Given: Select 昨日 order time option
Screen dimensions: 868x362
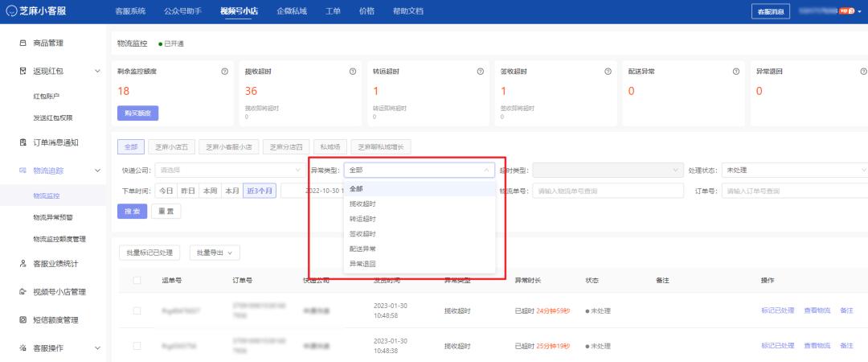Looking at the screenshot, I should pyautogui.click(x=188, y=191).
